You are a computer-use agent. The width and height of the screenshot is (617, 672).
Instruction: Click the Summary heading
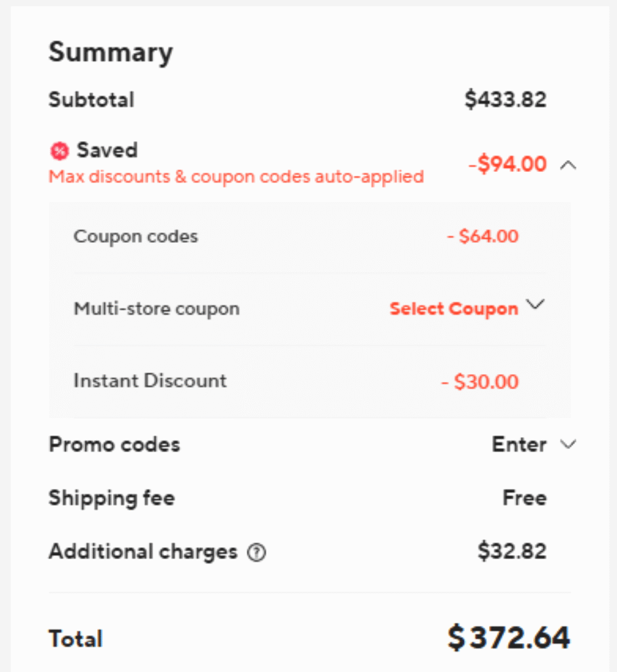tap(110, 52)
